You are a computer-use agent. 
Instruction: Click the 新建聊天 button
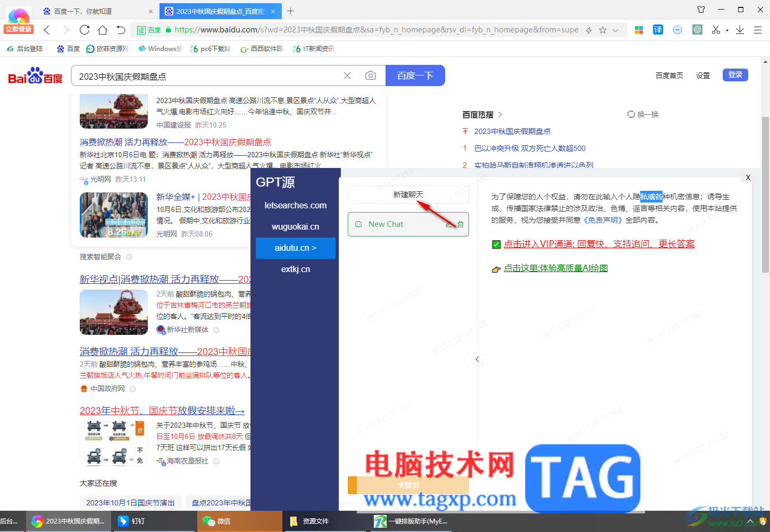pyautogui.click(x=408, y=195)
